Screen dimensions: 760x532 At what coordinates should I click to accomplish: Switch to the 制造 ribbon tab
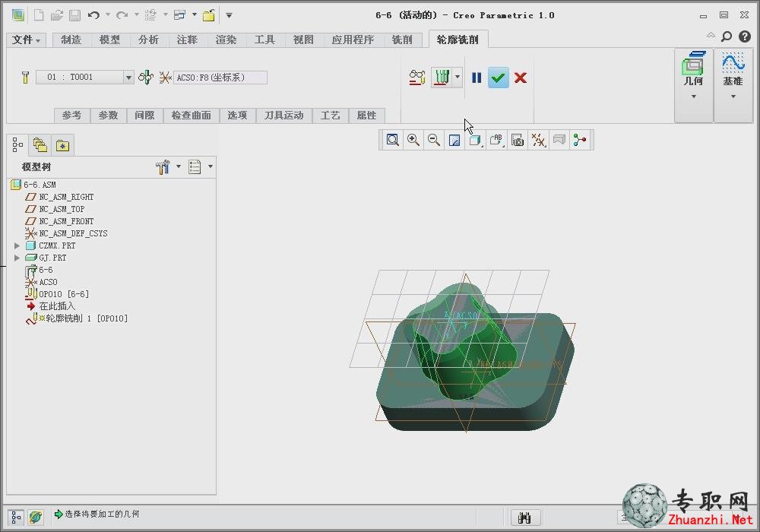click(71, 40)
